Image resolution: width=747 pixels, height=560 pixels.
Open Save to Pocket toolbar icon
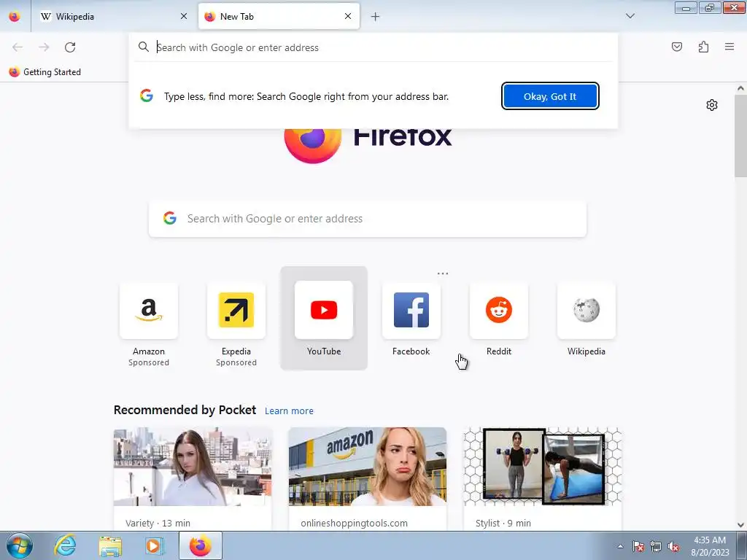point(677,47)
